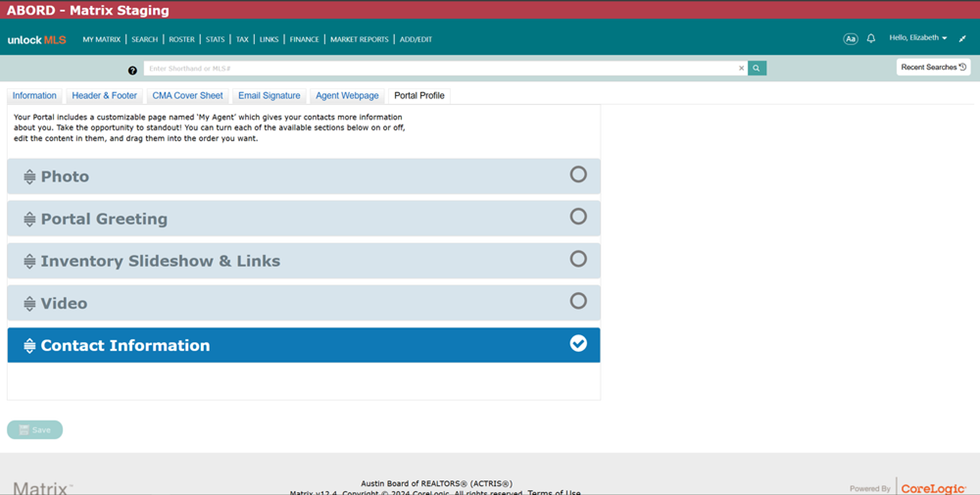Screen dimensions: 980x495
Task: Switch to the CMA Cover Sheet tab
Action: [188, 96]
